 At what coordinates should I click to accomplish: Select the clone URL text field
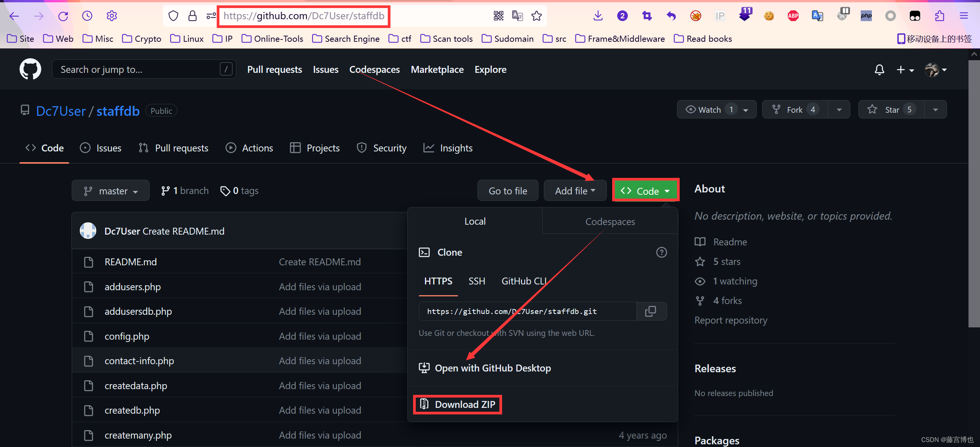(x=527, y=311)
